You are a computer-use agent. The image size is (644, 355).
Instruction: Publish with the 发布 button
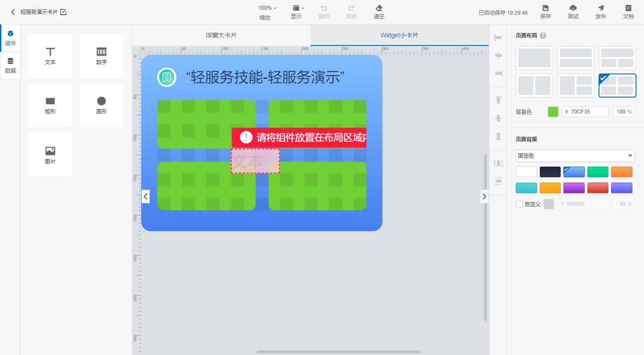(x=601, y=12)
